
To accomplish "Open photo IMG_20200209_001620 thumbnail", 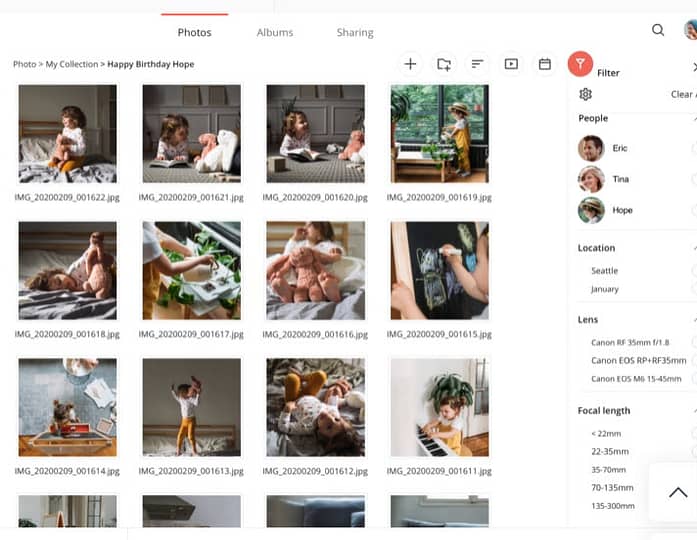I will (316, 134).
